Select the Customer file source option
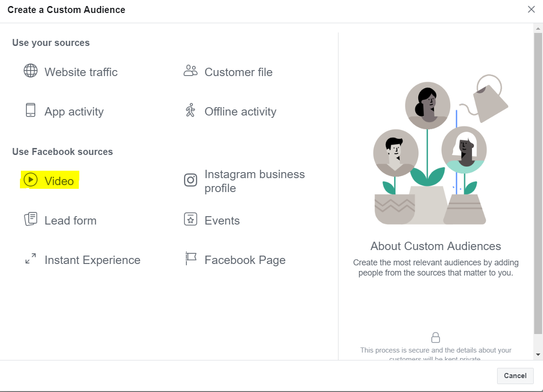Screen dimensions: 543x392 pos(238,72)
